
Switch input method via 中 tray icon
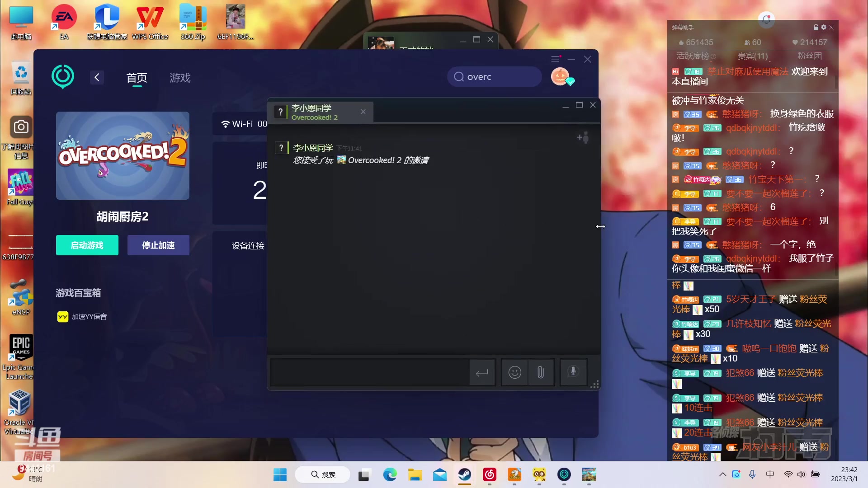(770, 474)
